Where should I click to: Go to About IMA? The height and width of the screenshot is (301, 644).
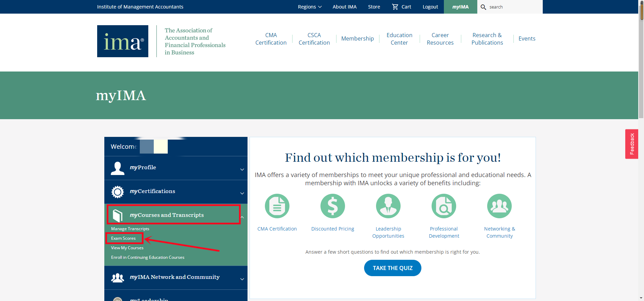pyautogui.click(x=344, y=7)
